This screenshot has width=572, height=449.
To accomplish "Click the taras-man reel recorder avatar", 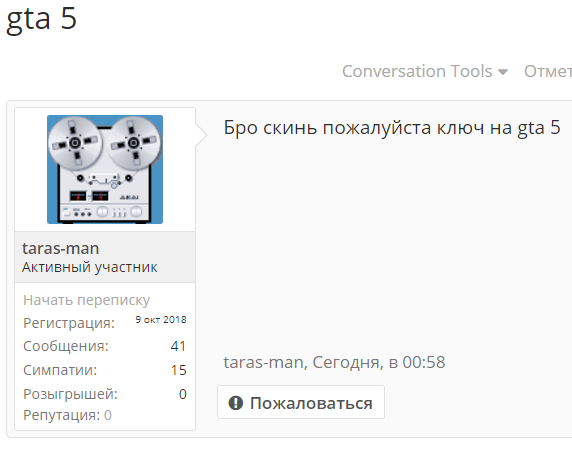I will [105, 169].
